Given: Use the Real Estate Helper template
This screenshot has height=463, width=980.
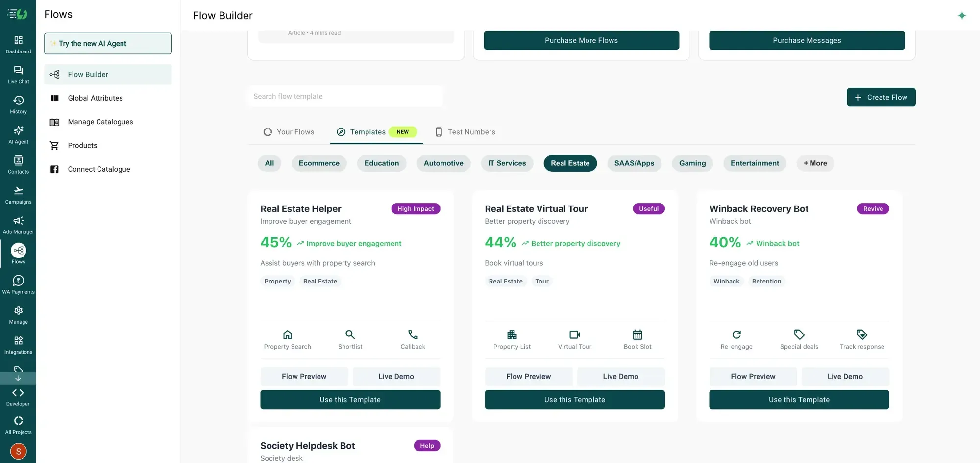Looking at the screenshot, I should point(350,400).
